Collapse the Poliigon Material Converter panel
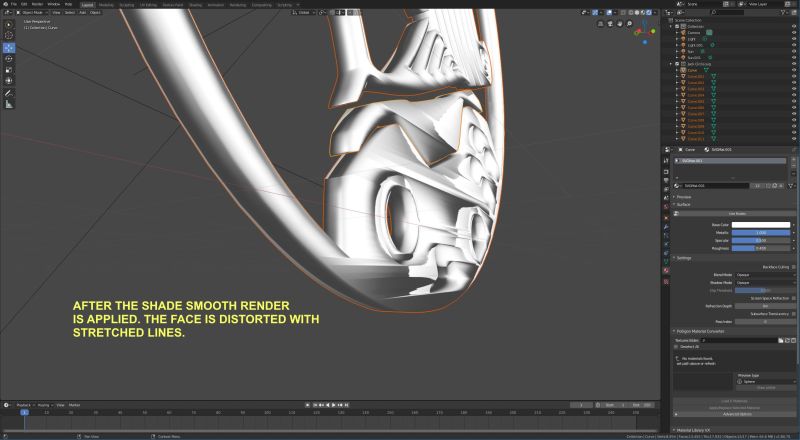Viewport: 800px width, 440px height. pyautogui.click(x=700, y=331)
